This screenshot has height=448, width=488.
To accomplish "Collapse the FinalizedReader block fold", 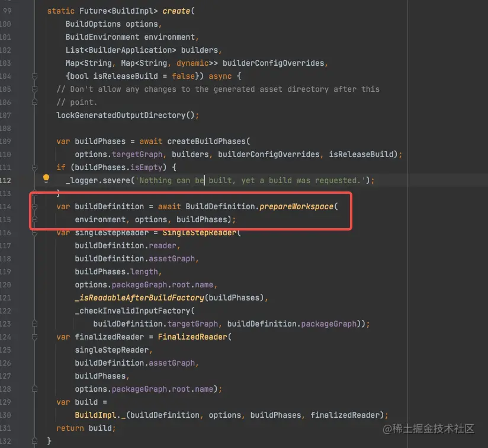I will click(x=34, y=337).
